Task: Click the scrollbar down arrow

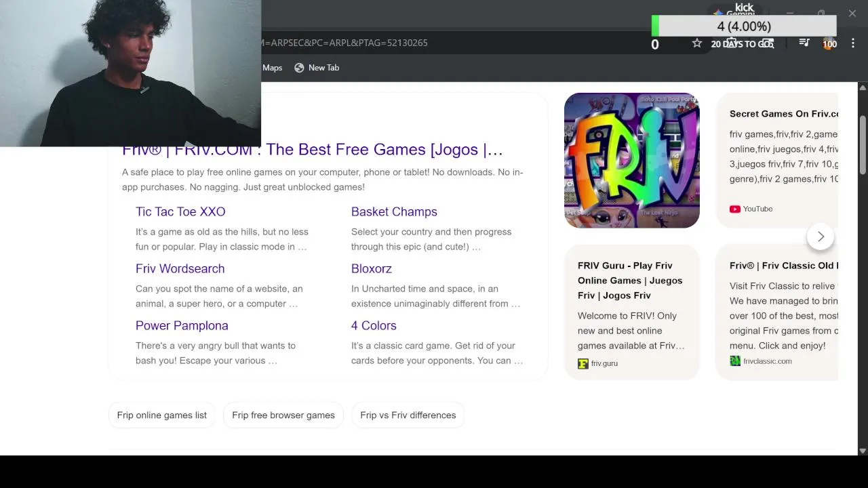Action: (x=863, y=450)
